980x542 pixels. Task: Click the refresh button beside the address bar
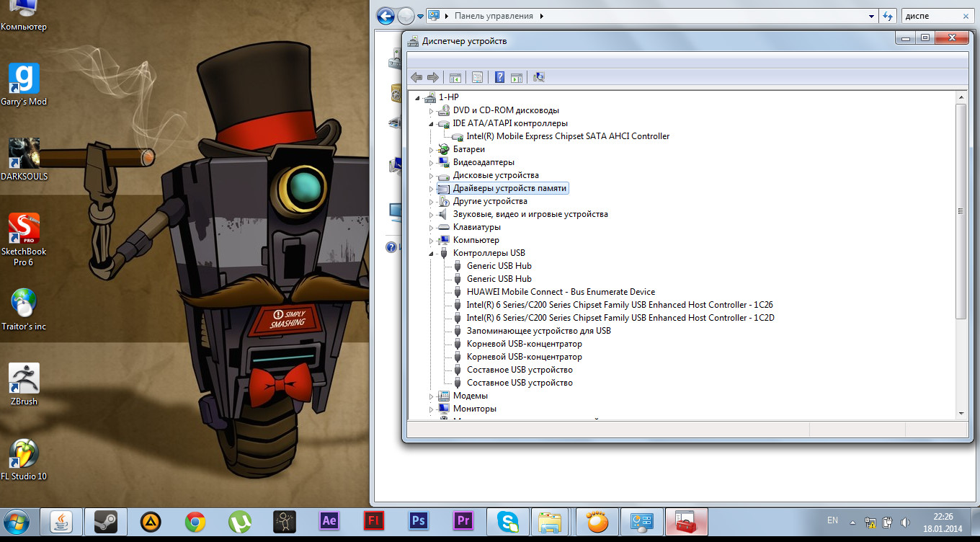point(888,16)
